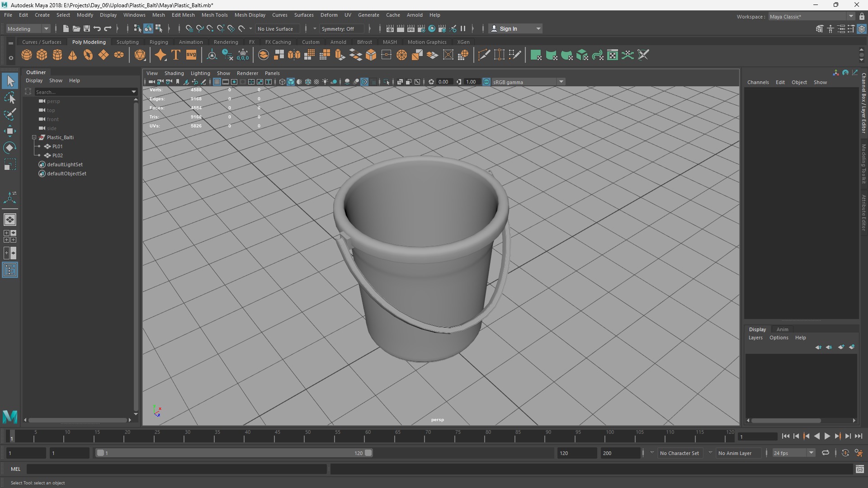Choose the Select tool arrow in the toolbox
Viewport: 868px width, 488px height.
pyautogui.click(x=10, y=81)
